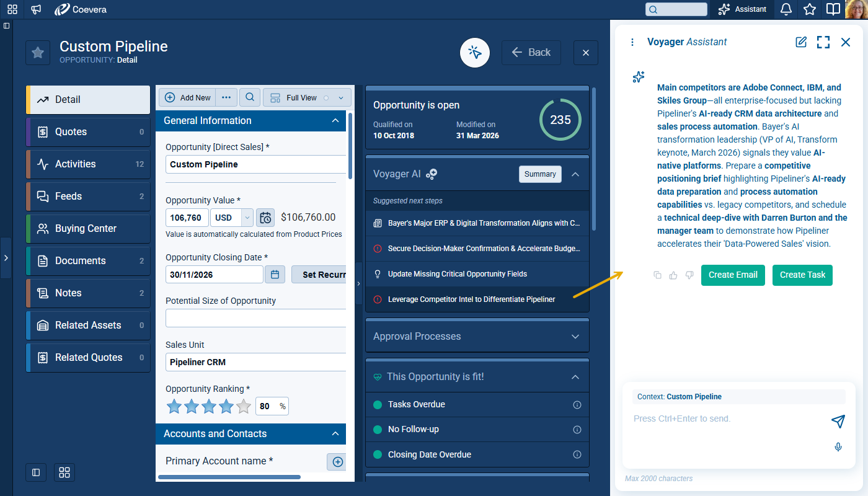Toggle the bottom-left sidebar panel button

coord(36,472)
